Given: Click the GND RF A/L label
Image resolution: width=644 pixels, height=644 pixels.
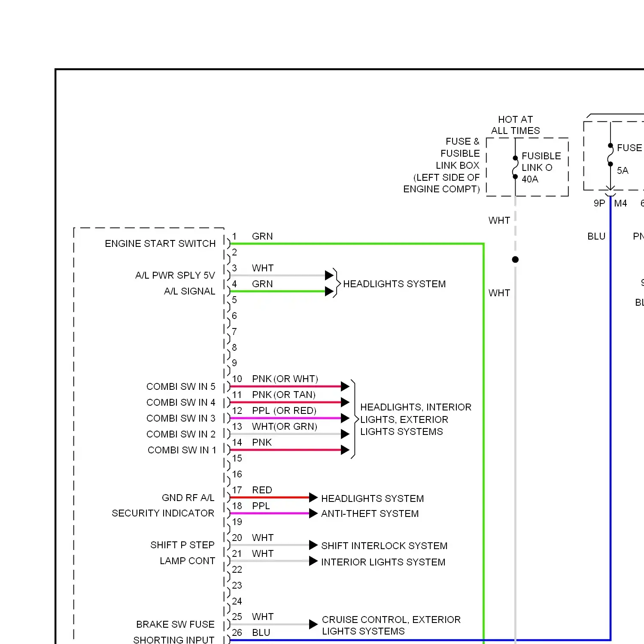Looking at the screenshot, I should pos(188,498).
